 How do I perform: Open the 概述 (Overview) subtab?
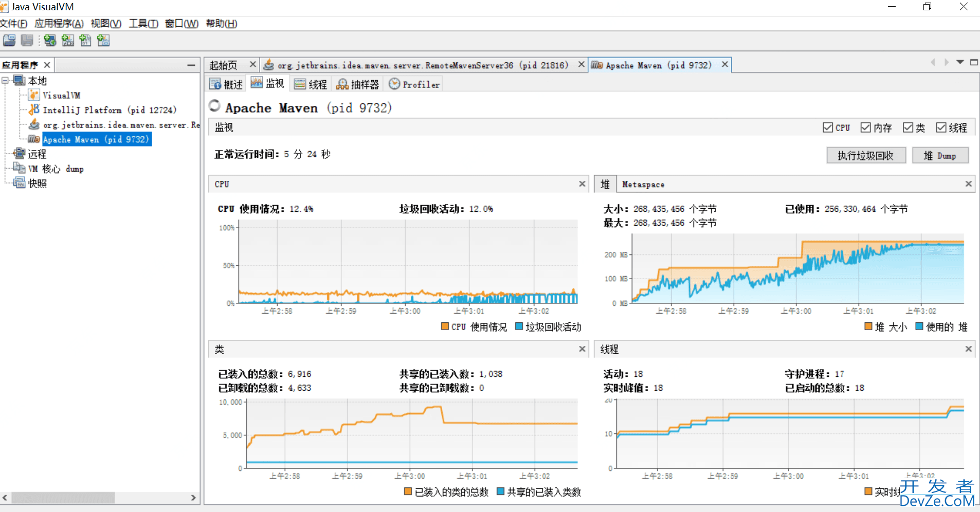click(226, 85)
